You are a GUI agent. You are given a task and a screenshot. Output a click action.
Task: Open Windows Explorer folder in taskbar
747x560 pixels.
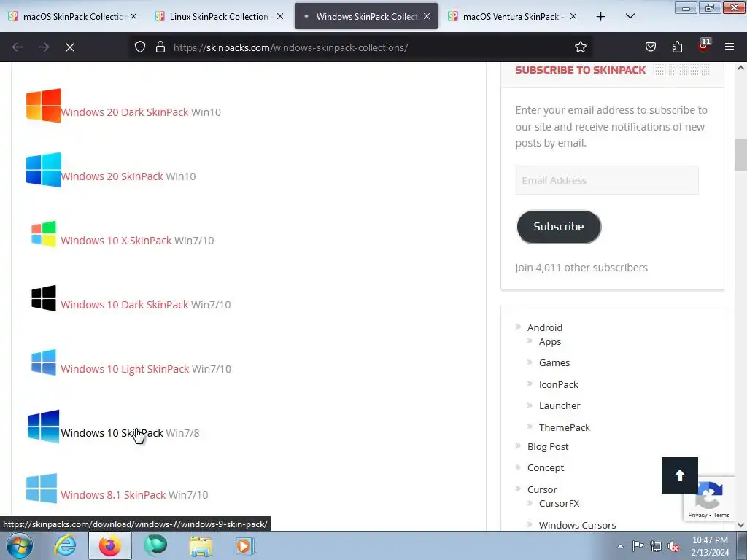coord(201,545)
